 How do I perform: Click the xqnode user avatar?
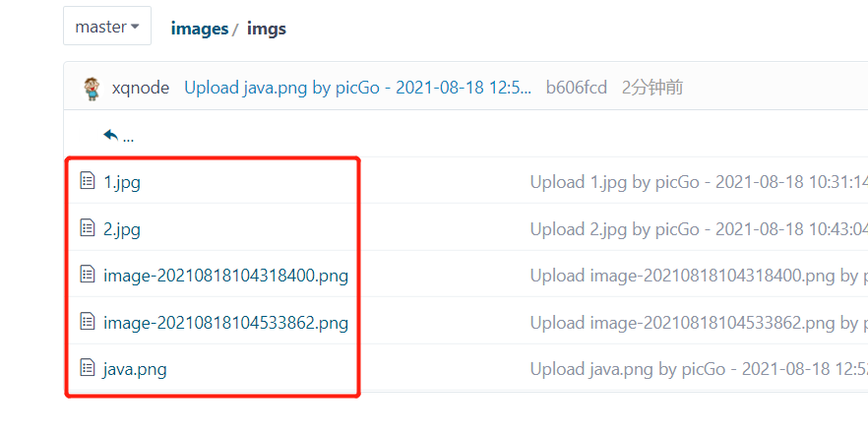click(x=92, y=88)
